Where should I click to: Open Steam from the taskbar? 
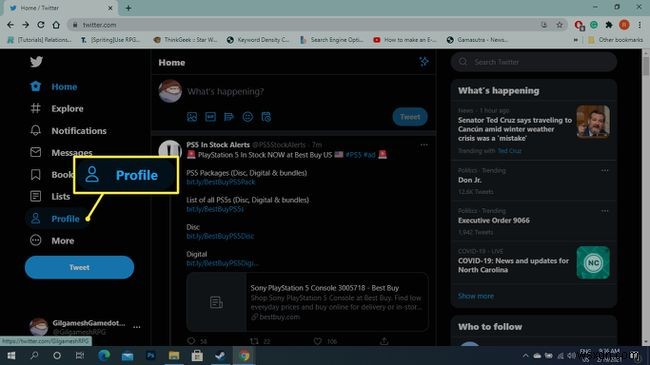(x=220, y=355)
